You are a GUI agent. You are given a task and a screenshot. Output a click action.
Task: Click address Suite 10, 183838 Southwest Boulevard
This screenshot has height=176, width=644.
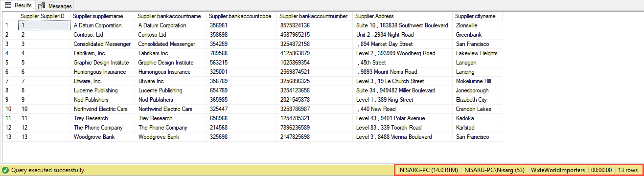402,25
